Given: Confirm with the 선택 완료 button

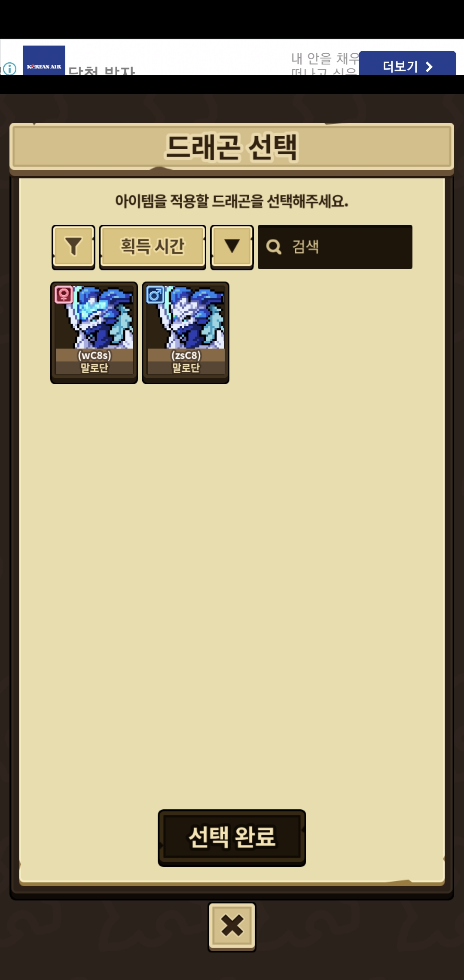Looking at the screenshot, I should coord(232,838).
